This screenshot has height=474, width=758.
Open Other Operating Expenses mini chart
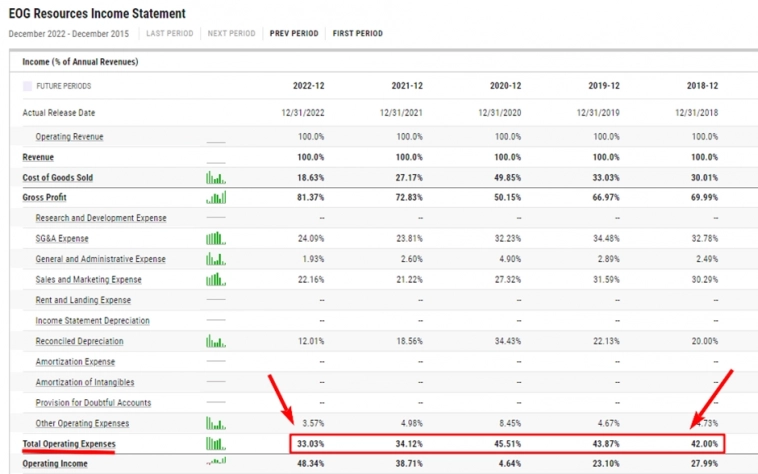(x=216, y=423)
